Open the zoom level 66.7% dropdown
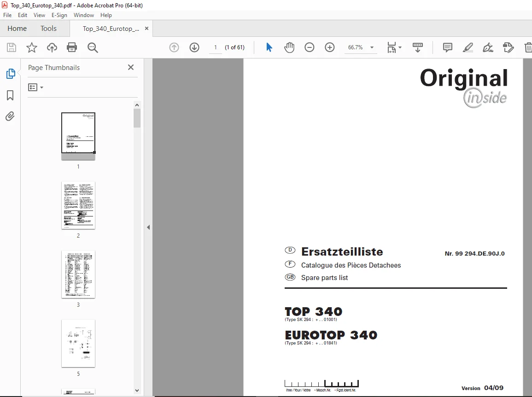The image size is (532, 397). click(x=372, y=47)
